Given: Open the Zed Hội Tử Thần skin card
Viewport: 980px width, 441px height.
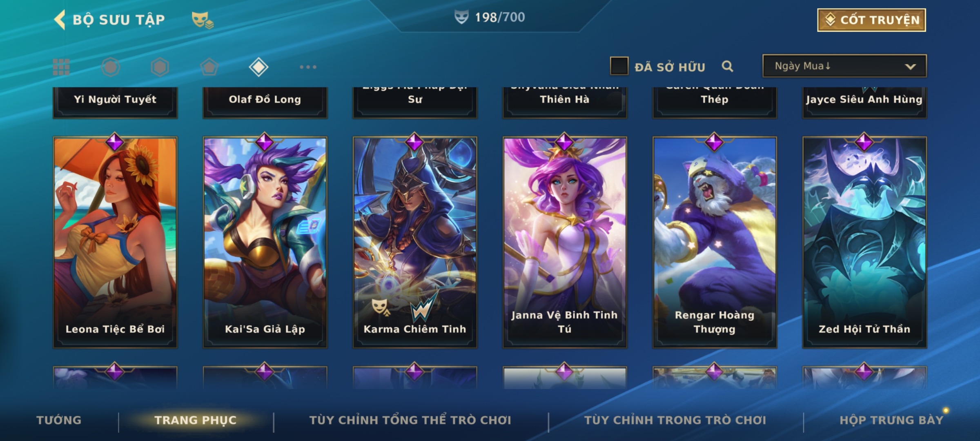Looking at the screenshot, I should (864, 243).
